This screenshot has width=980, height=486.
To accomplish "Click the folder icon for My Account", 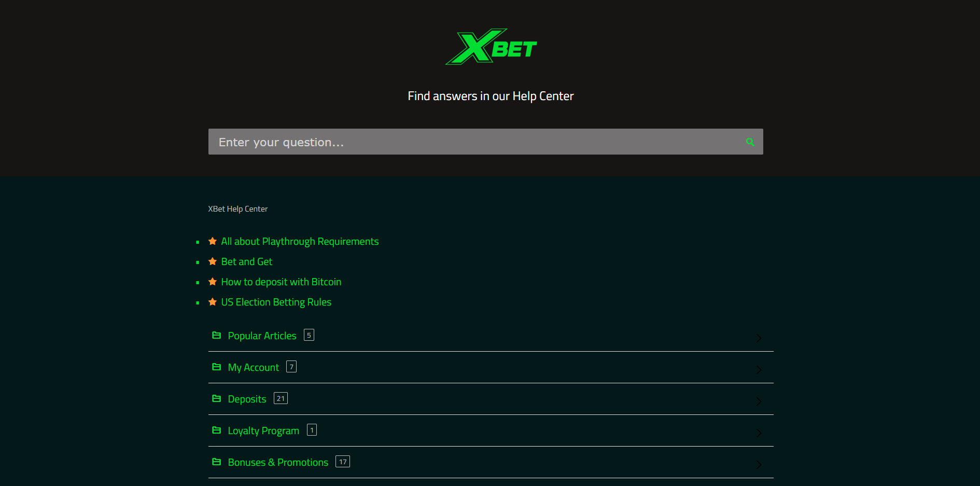I will pyautogui.click(x=217, y=367).
